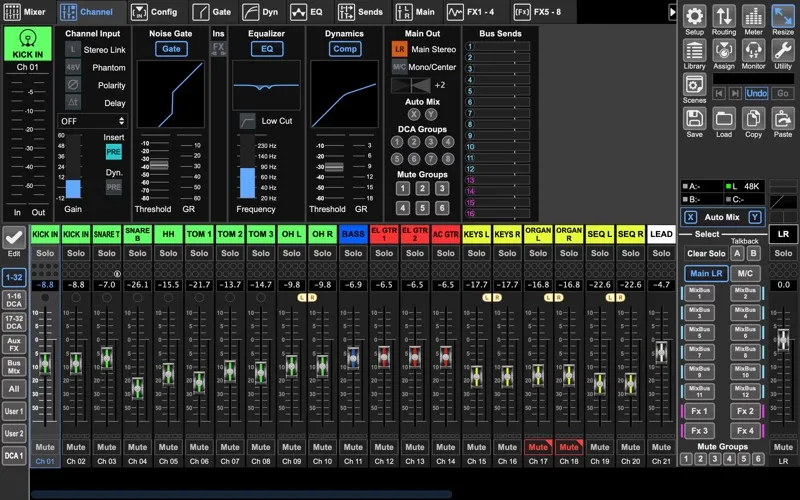The width and height of the screenshot is (800, 500).
Task: Select DCA group 5
Action: click(x=397, y=159)
